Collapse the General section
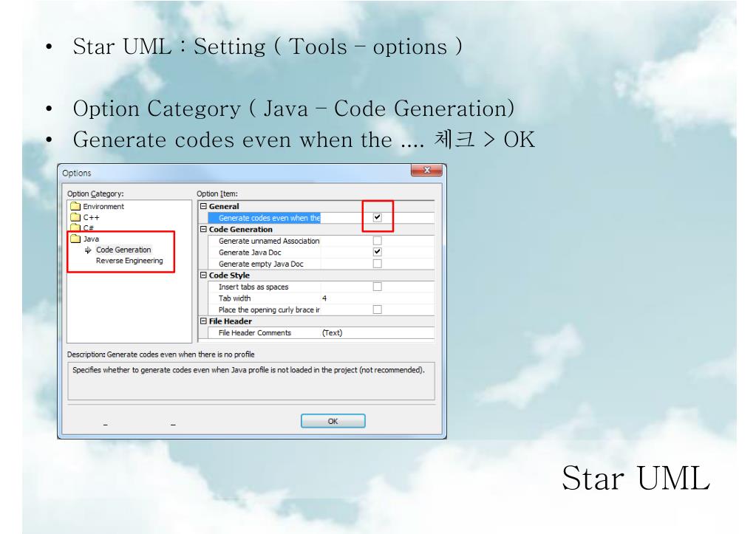 point(203,206)
